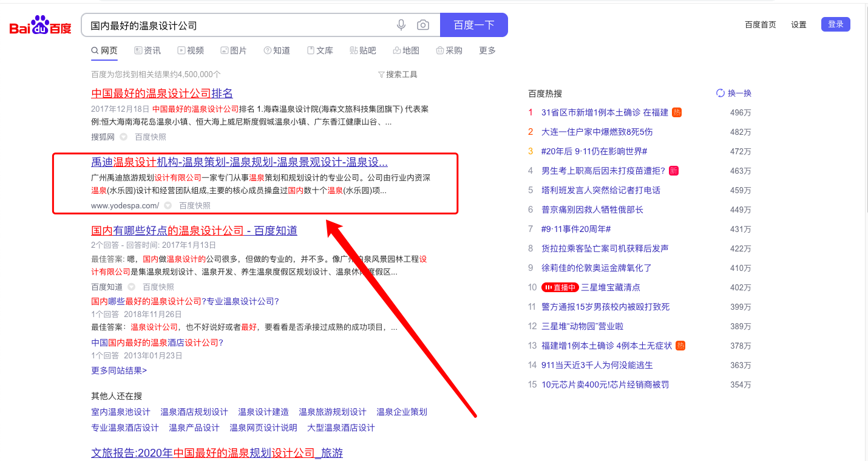Viewport: 868px width, 461px height.
Task: Open hot search 10元芯片卖400元!芯片经销商被罚
Action: pos(605,384)
